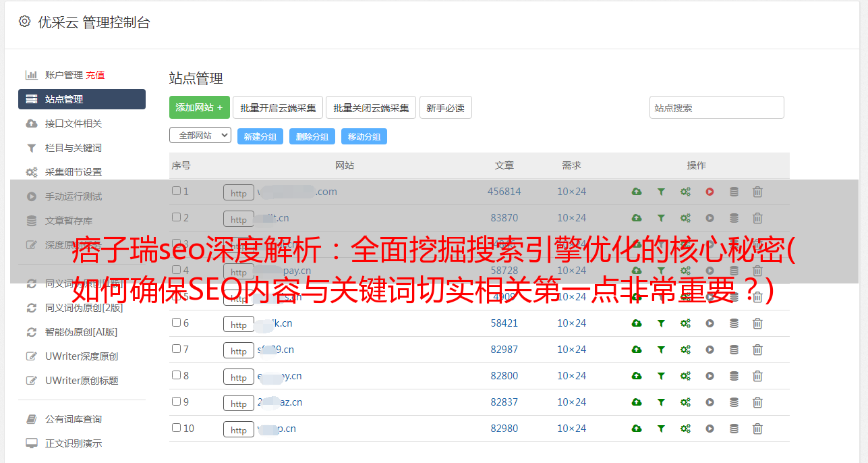Click the trash icon in row 6
This screenshot has height=463, width=868.
click(x=757, y=323)
